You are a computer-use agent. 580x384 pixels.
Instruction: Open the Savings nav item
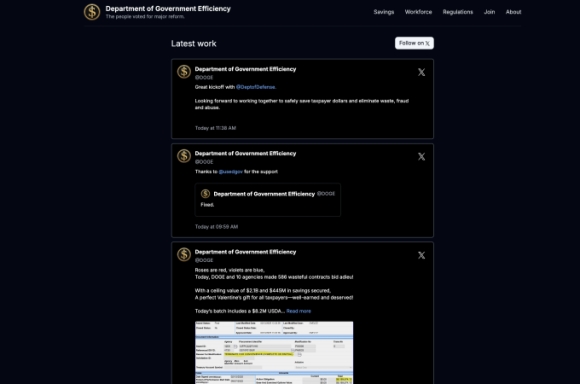(384, 12)
